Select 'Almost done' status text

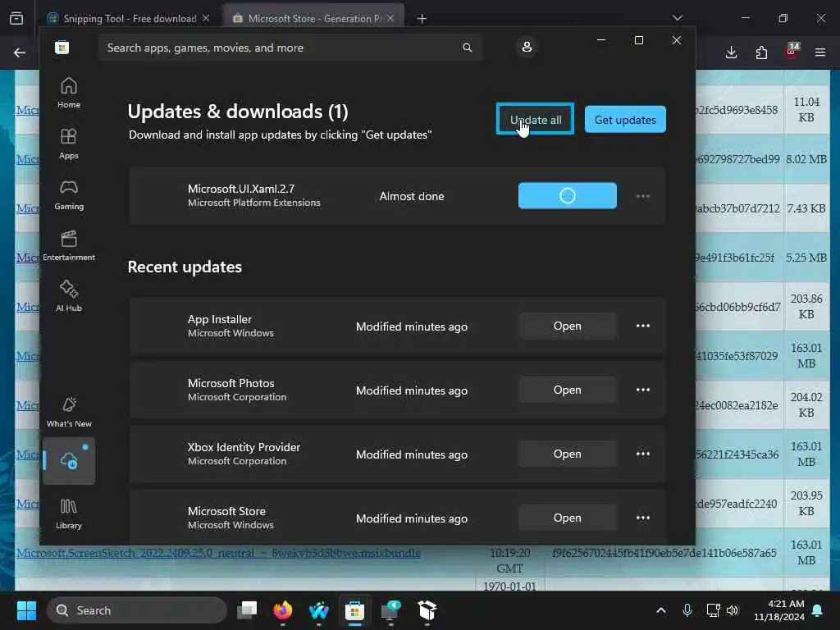click(x=412, y=196)
